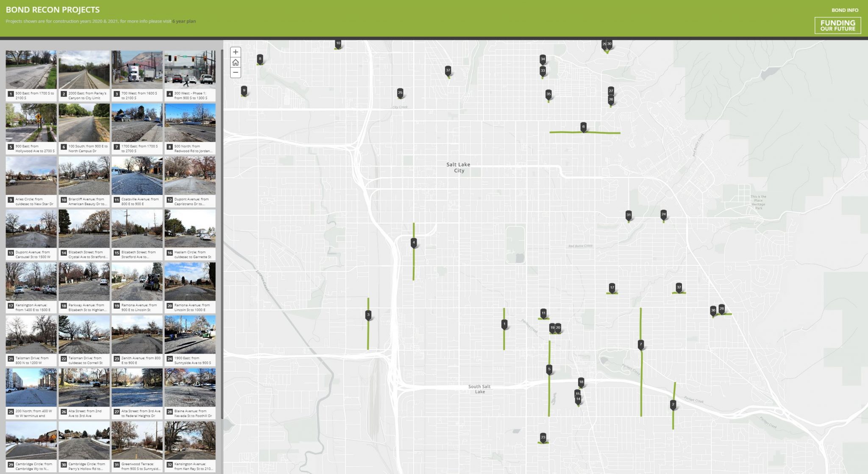The image size is (868, 474).
Task: Click marker 31 for Greenwood Terrace
Action: (629, 215)
